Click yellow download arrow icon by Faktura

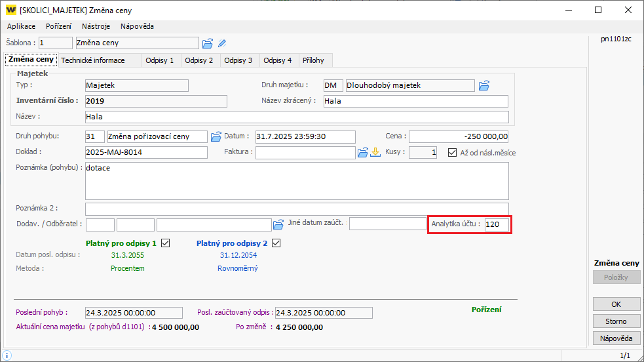click(x=375, y=152)
